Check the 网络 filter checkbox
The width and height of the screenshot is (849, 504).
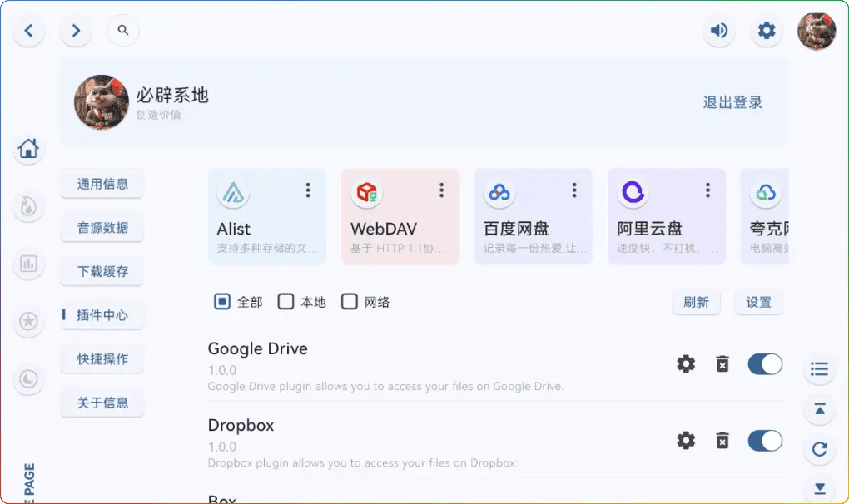coord(349,302)
